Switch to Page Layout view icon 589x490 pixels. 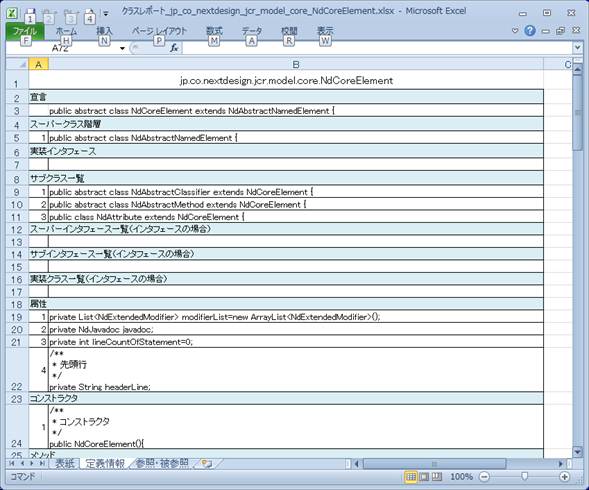(424, 477)
